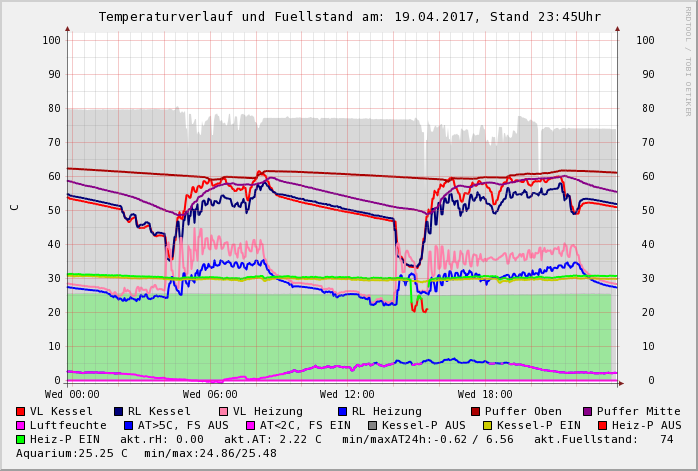Image resolution: width=698 pixels, height=471 pixels.
Task: Click the dark red Puffer Oben swatch
Action: (x=475, y=411)
